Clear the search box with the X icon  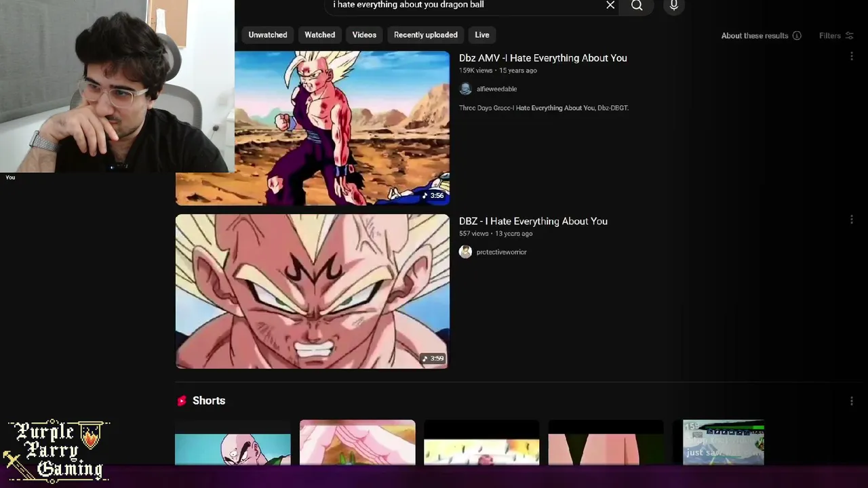pyautogui.click(x=610, y=5)
